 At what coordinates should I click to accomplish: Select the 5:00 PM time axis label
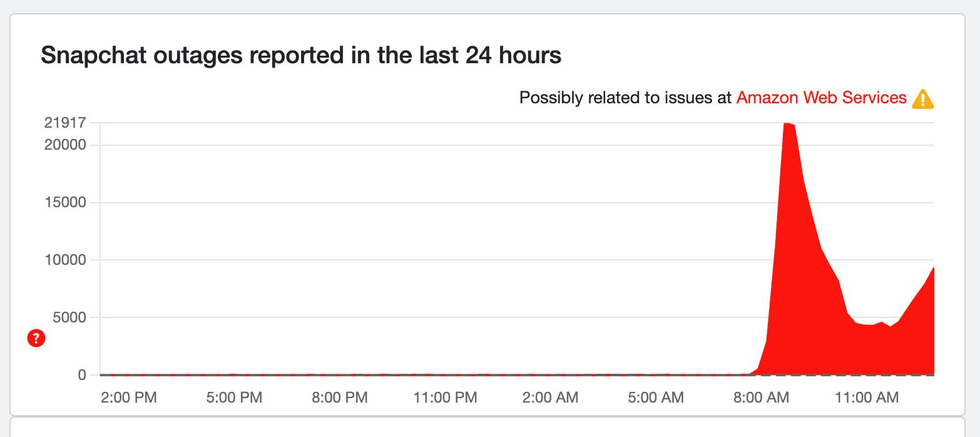234,398
